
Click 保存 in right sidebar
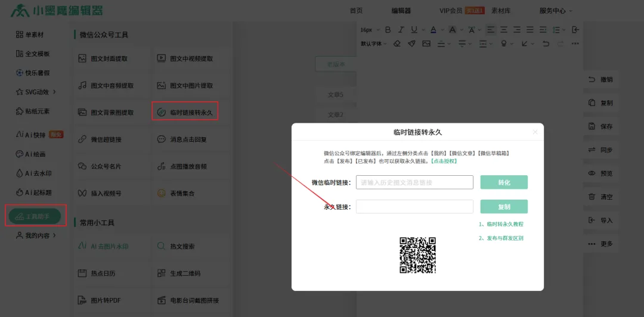click(x=600, y=126)
